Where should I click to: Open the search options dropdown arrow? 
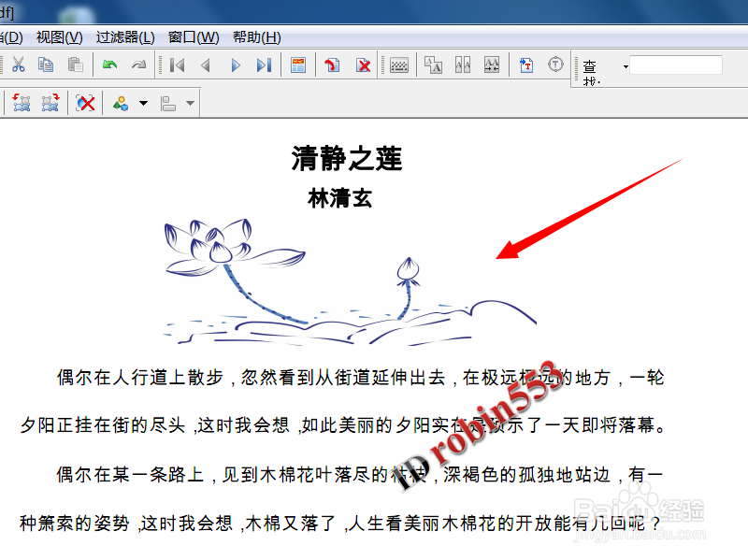[626, 66]
